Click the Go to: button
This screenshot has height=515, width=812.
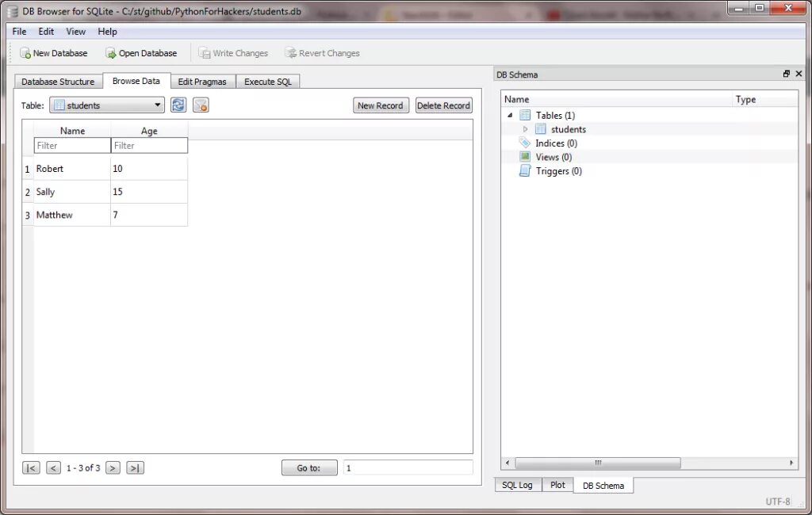pyautogui.click(x=309, y=468)
